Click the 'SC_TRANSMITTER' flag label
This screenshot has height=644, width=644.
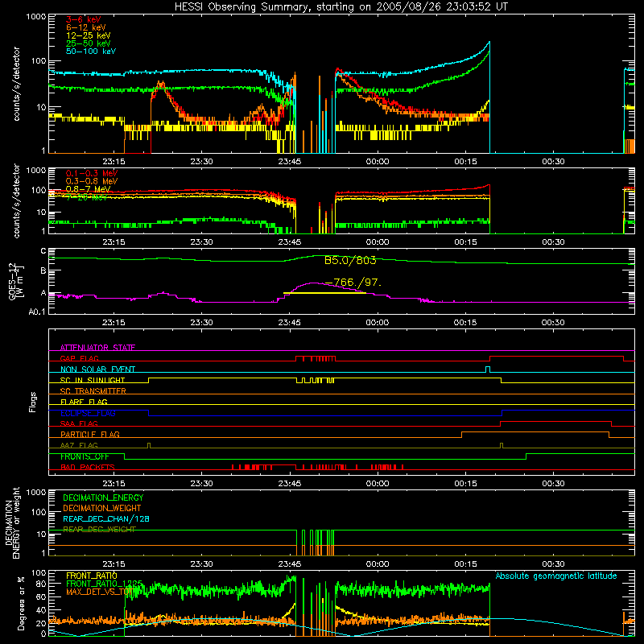tap(93, 391)
